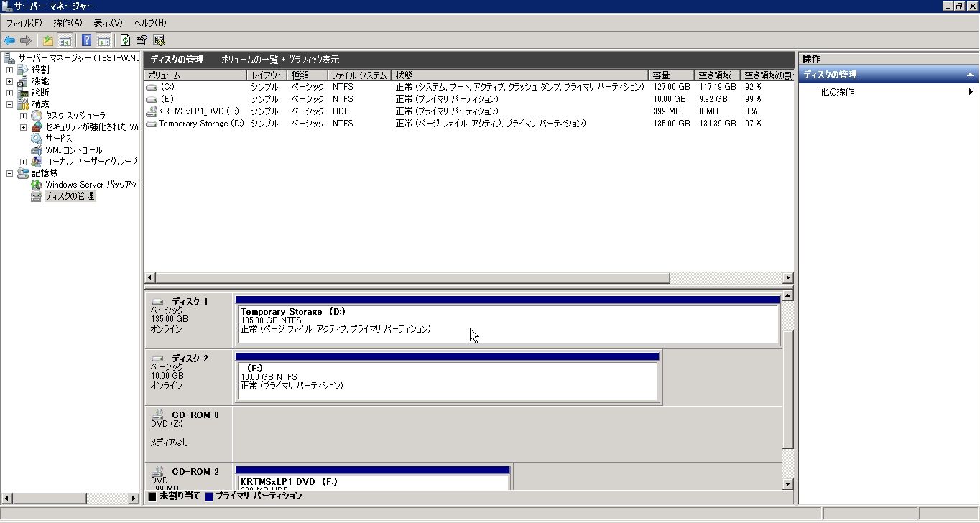Sort by the 容量 column header
This screenshot has height=523, width=980.
672,75
